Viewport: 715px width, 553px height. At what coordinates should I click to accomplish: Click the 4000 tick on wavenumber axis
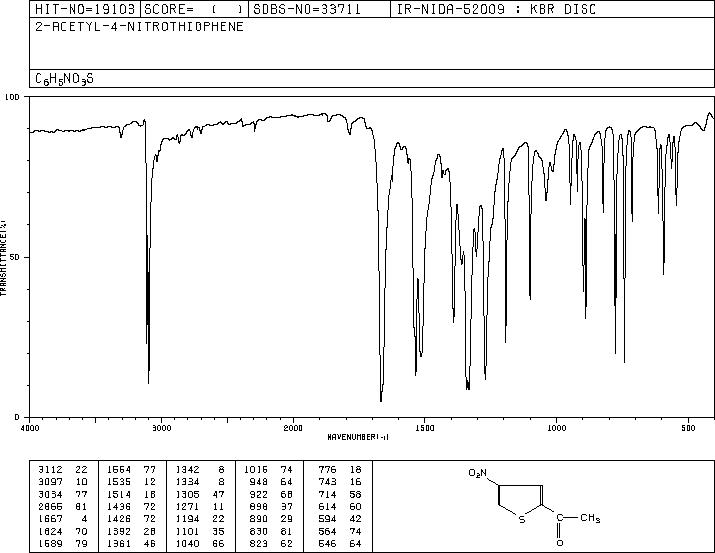click(30, 428)
